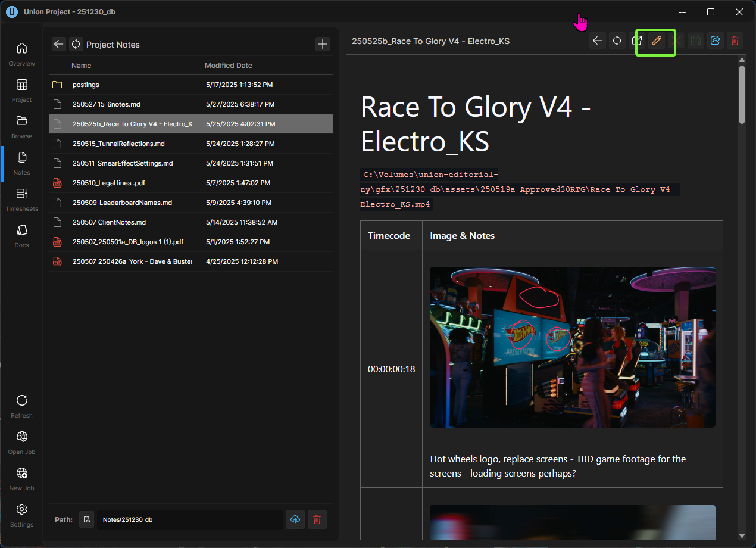Viewport: 756px width, 548px height.
Task: Open the Overview section in the sidebar
Action: tap(21, 53)
